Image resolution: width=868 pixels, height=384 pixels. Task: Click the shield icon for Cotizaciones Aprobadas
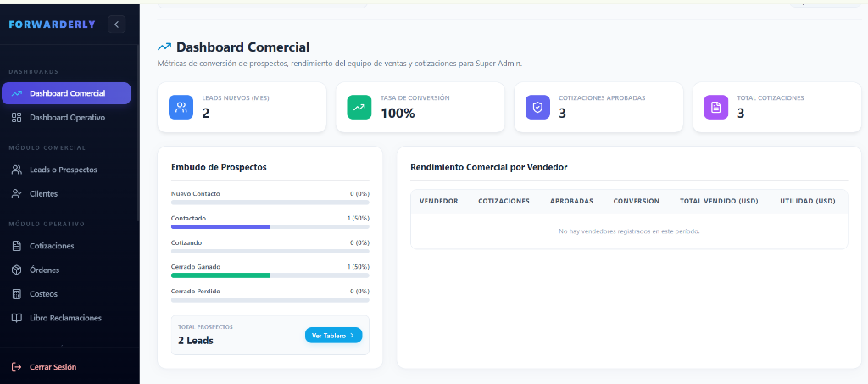537,108
